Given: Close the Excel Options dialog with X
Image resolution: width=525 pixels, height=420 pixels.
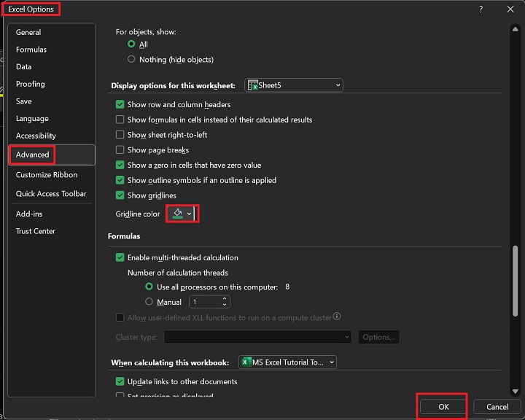Looking at the screenshot, I should tap(510, 9).
